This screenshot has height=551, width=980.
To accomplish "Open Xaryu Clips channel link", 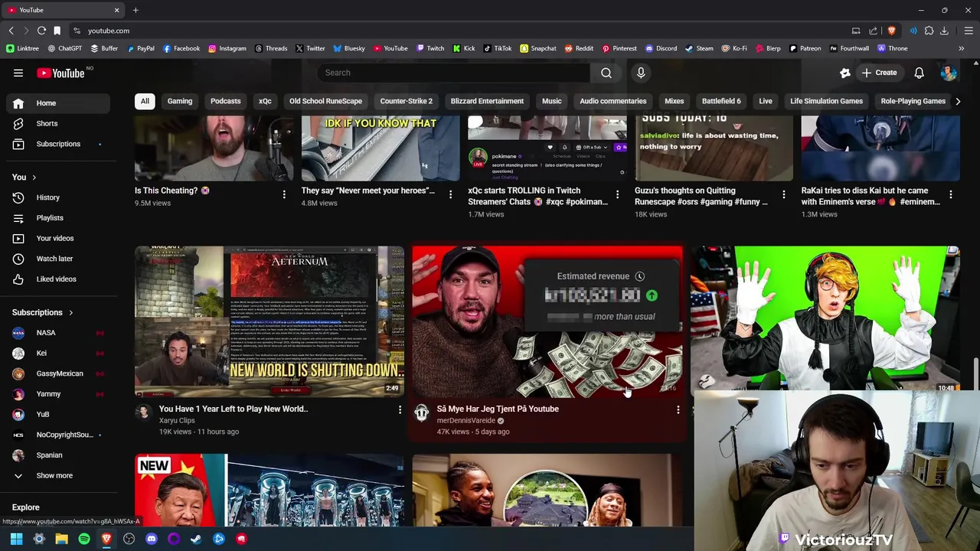I will [177, 420].
